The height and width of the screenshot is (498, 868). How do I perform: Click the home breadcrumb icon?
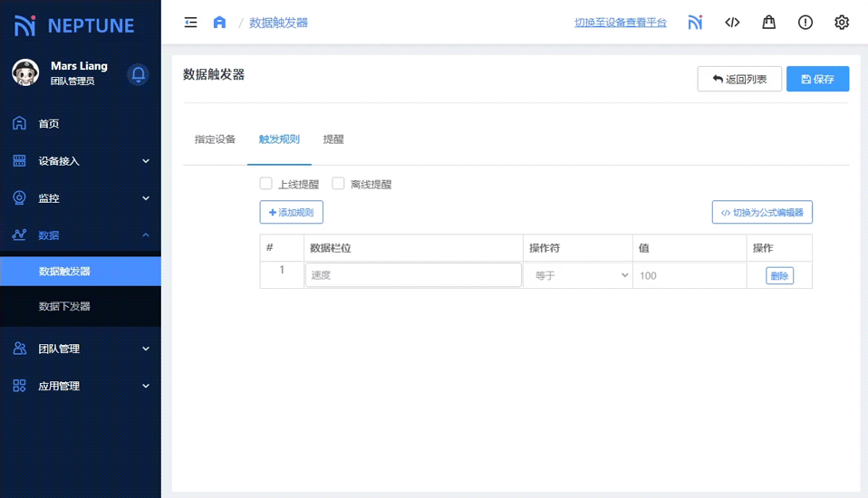coord(219,23)
